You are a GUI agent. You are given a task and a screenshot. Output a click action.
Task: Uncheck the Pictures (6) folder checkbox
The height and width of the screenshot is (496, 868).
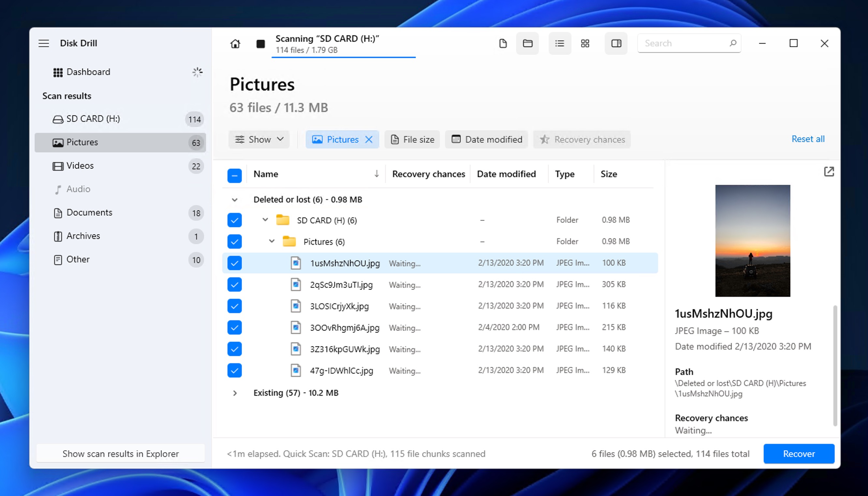click(x=235, y=241)
